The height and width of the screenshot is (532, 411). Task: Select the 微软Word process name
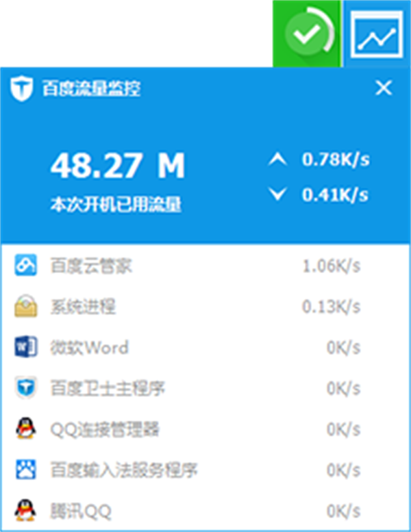pyautogui.click(x=90, y=347)
